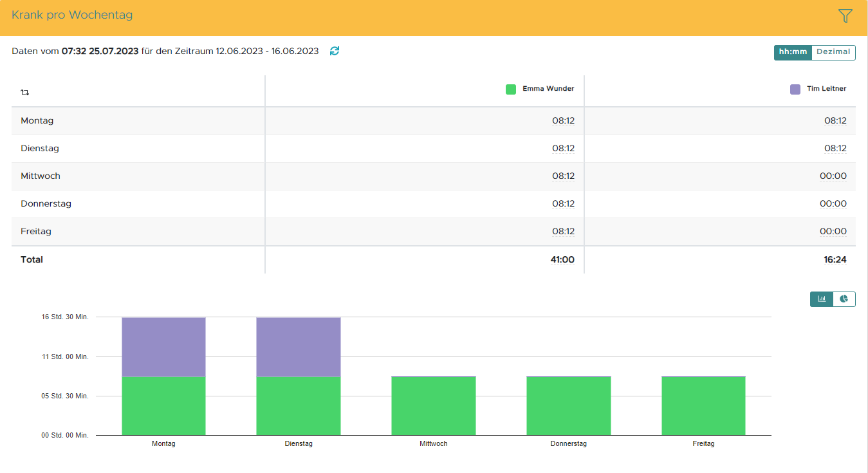Click green Freitag bar in chart
The height and width of the screenshot is (473, 868).
point(703,405)
